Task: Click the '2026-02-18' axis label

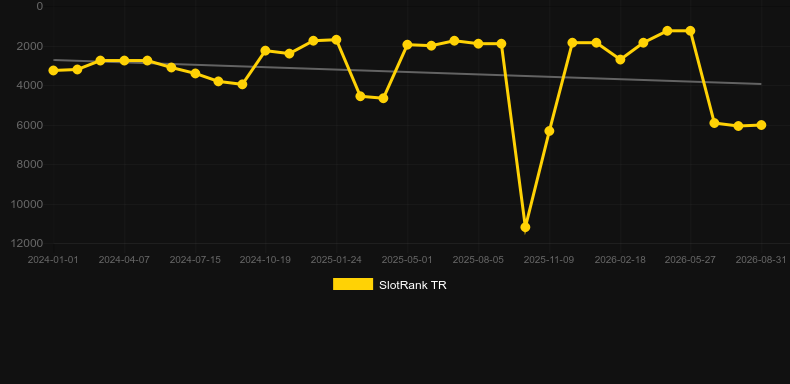Action: (x=620, y=260)
